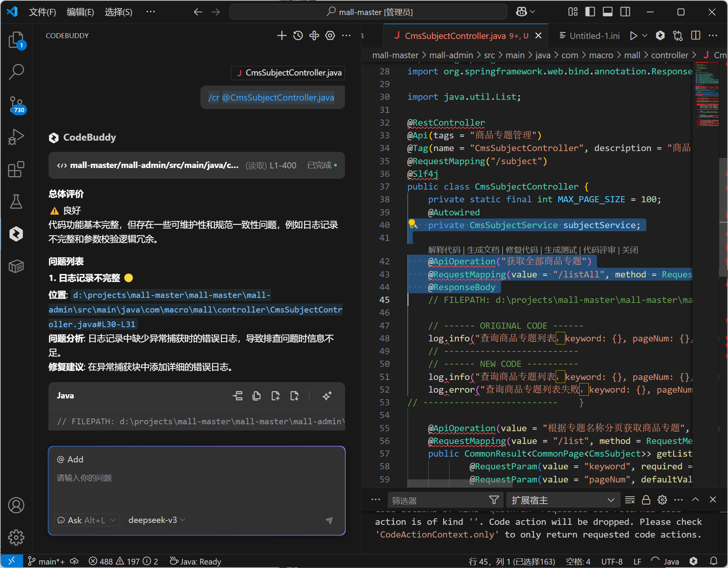Toggle output panel scroll lock

(x=646, y=500)
